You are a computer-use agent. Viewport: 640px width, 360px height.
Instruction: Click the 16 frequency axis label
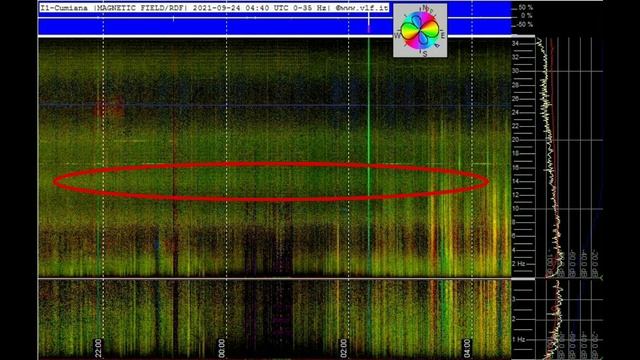coord(516,167)
